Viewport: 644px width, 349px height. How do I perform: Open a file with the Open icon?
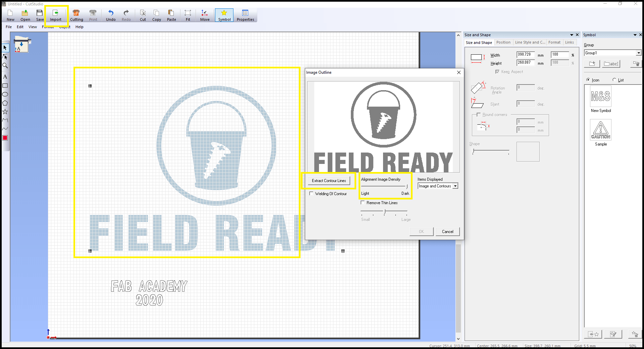(25, 15)
